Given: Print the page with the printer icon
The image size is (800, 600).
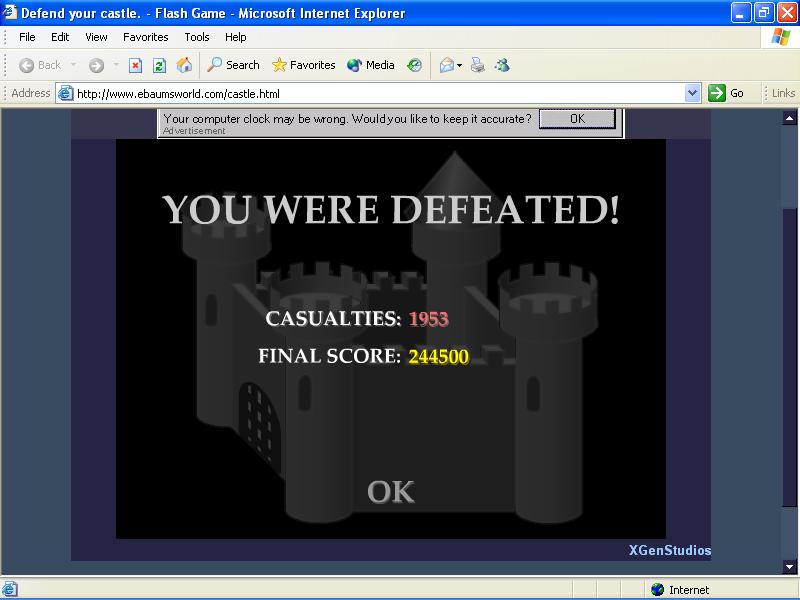Looking at the screenshot, I should tap(478, 65).
